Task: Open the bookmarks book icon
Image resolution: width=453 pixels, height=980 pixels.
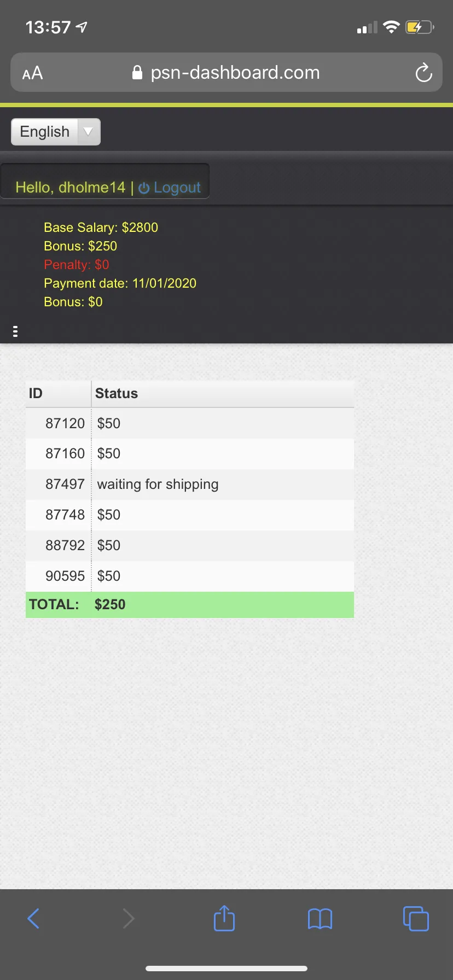Action: tap(320, 919)
